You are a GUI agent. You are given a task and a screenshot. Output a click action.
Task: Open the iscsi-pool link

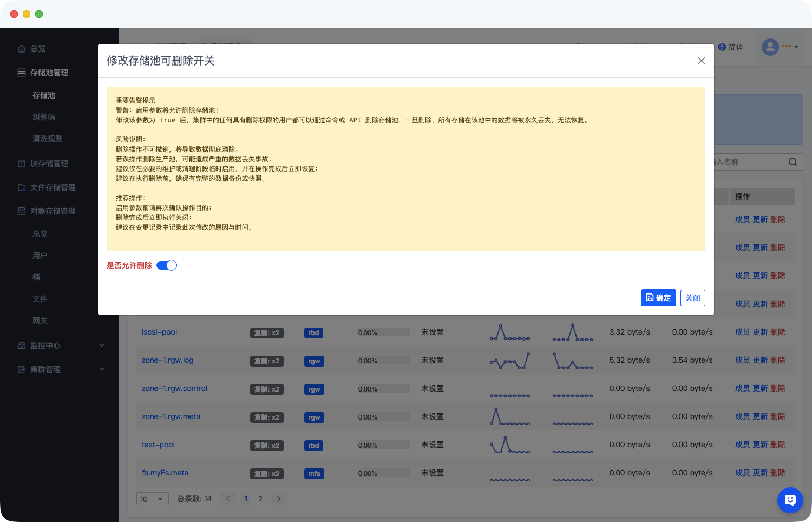[159, 332]
